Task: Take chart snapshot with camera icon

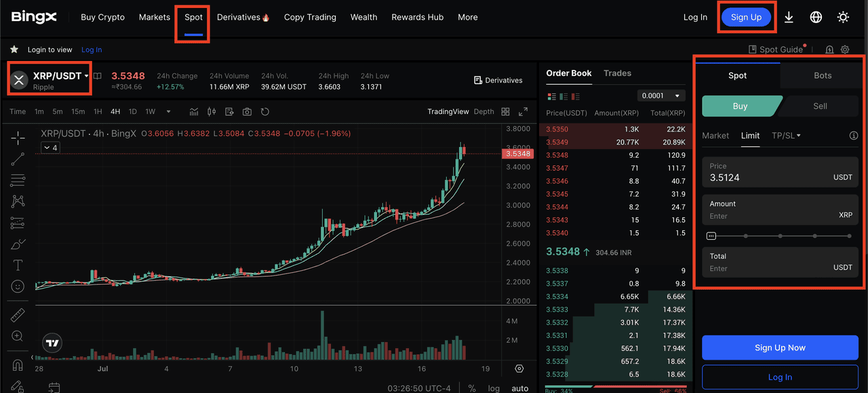Action: (x=247, y=112)
